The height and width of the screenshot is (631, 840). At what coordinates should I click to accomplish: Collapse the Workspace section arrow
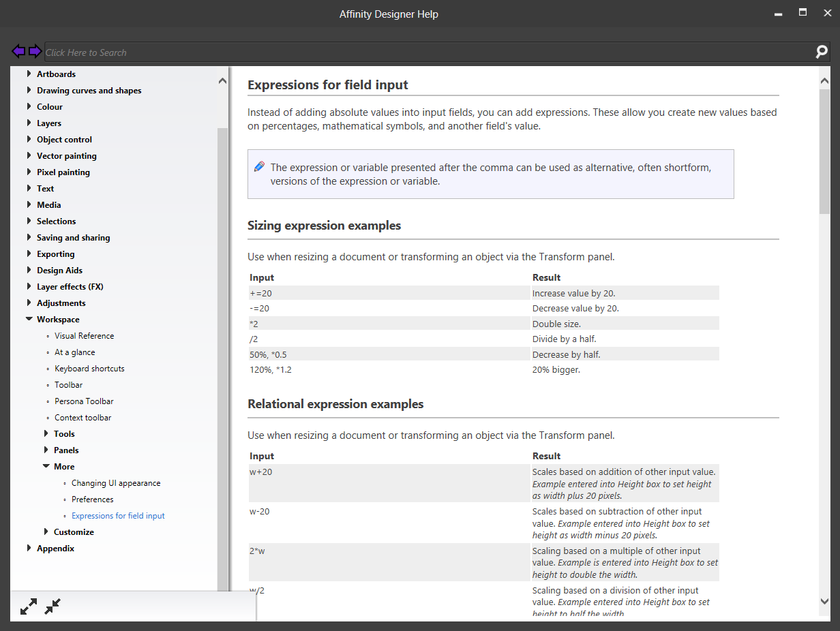point(29,319)
